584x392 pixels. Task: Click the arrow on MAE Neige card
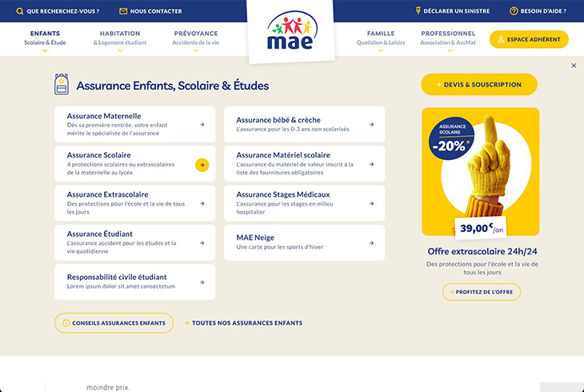pyautogui.click(x=371, y=243)
